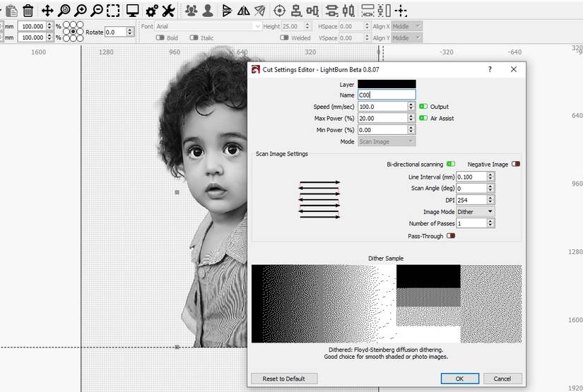
Task: Click the DPI spinner arrows
Action: 490,200
